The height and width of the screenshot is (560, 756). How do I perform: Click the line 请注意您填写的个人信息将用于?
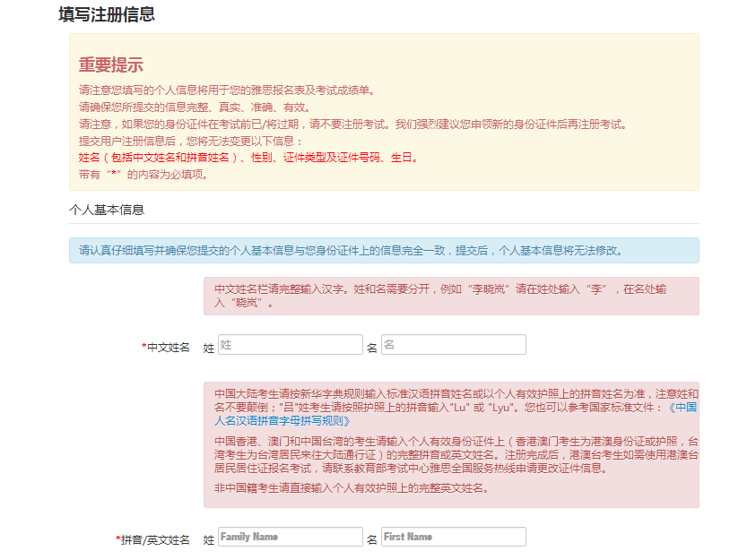pyautogui.click(x=228, y=90)
